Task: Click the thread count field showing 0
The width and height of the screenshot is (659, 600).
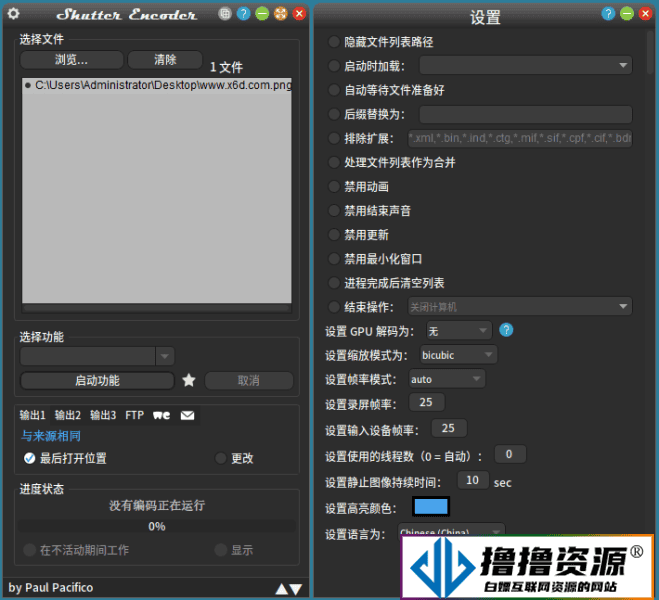Action: [x=510, y=454]
